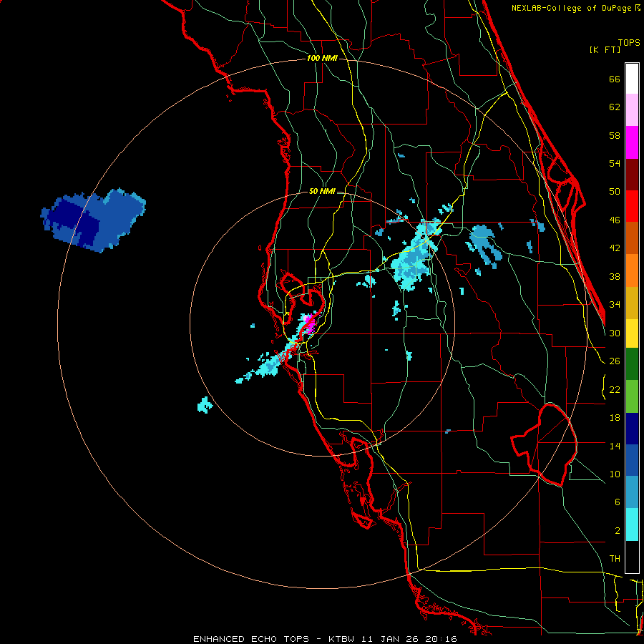Click the light green 26 kft legend swatch

(x=632, y=396)
